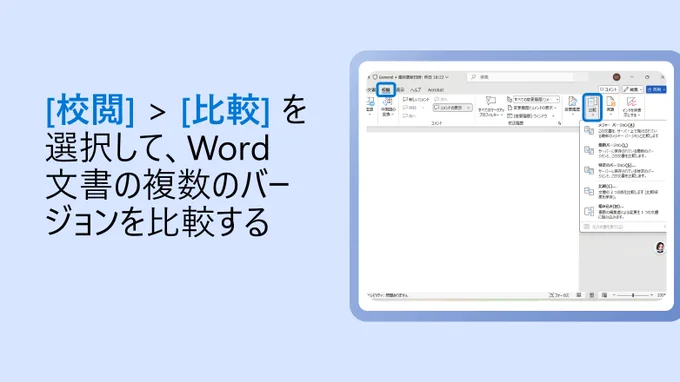
Task: Open the markup display combo box
Action: tap(536, 99)
